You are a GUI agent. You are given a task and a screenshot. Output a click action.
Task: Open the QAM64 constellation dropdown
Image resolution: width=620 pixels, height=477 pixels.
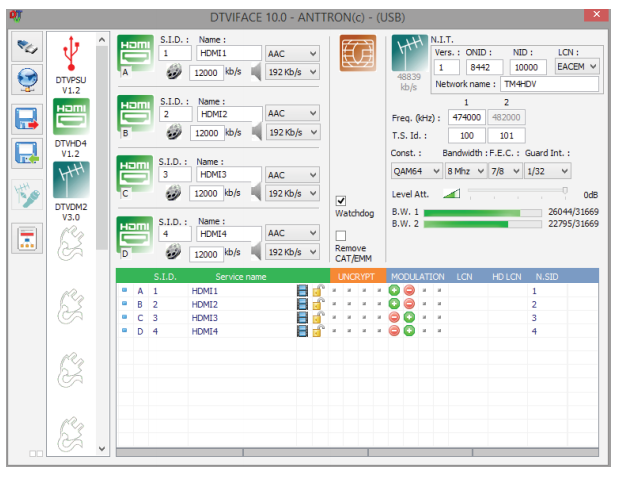(415, 170)
